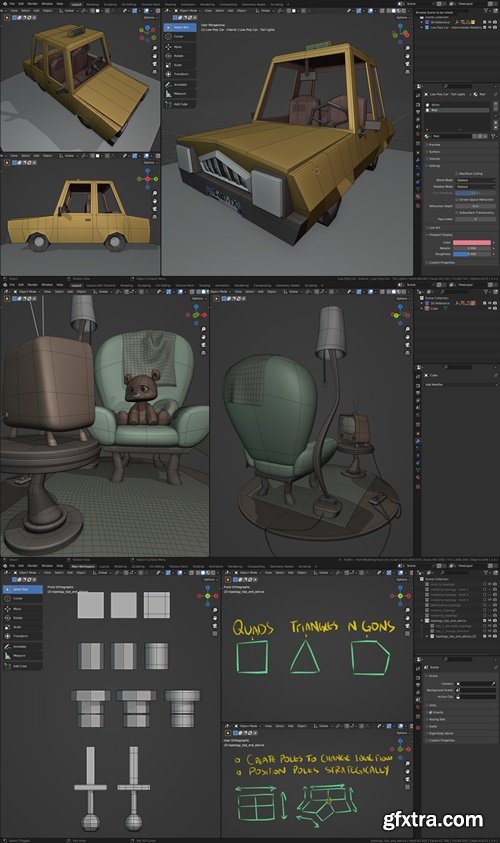Select the Cursor tool in taxi window toolbar
The width and height of the screenshot is (500, 843).
point(179,37)
